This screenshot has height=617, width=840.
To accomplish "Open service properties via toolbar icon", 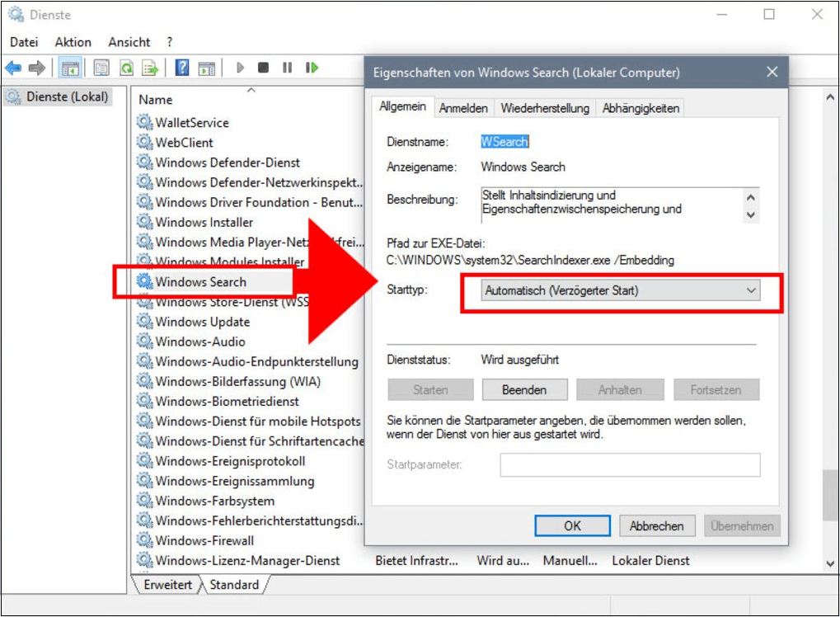I will [x=100, y=68].
